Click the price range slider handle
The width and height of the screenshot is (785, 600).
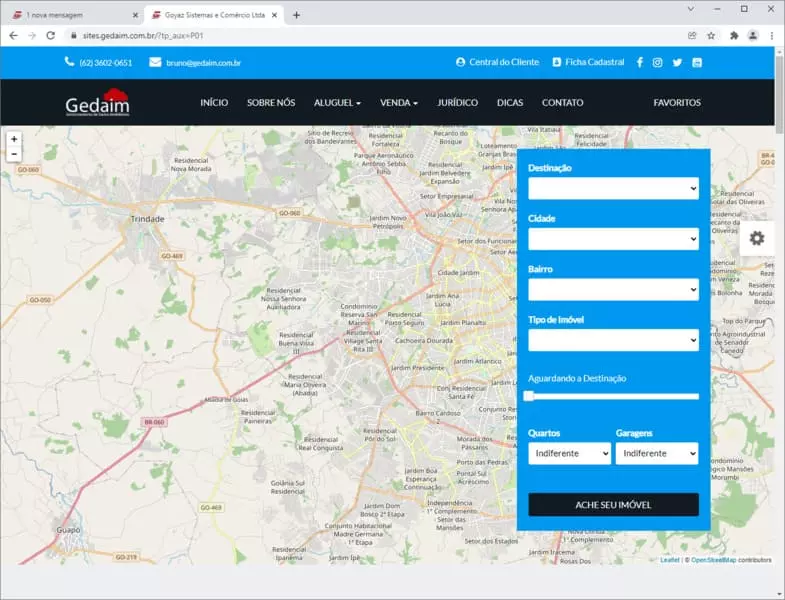[x=529, y=396]
